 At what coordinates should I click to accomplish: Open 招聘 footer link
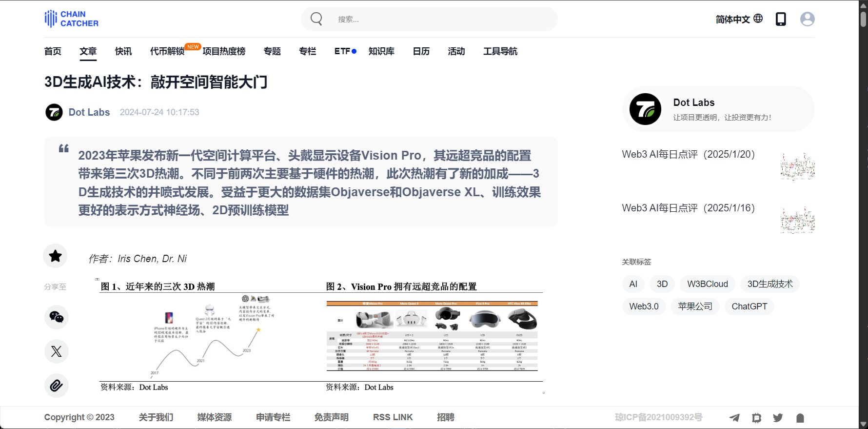pyautogui.click(x=446, y=417)
